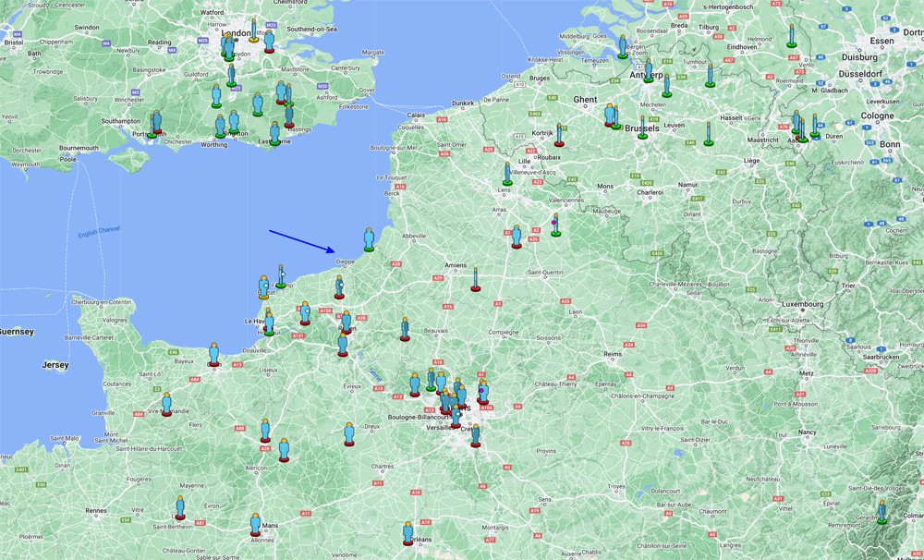Select the marker above Saint-Berthevin
The image size is (924, 560).
(x=180, y=508)
